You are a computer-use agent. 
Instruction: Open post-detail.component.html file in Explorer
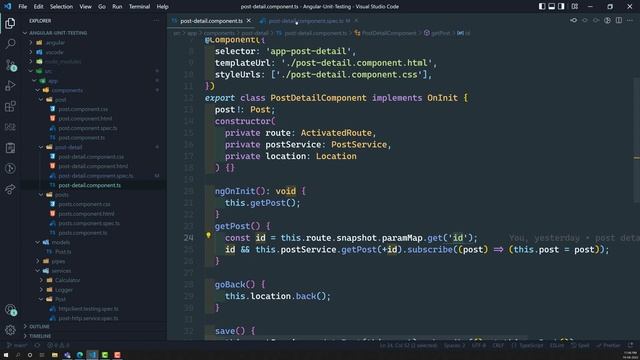93,166
